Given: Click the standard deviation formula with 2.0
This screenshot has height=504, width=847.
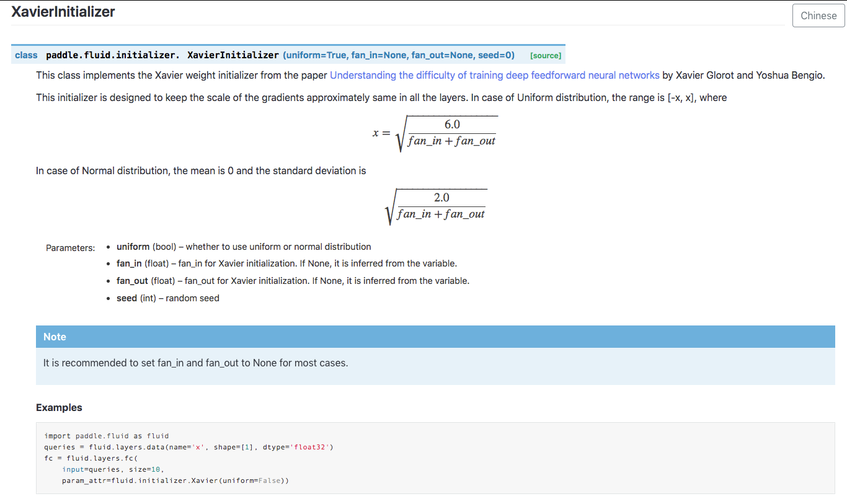Looking at the screenshot, I should click(435, 206).
